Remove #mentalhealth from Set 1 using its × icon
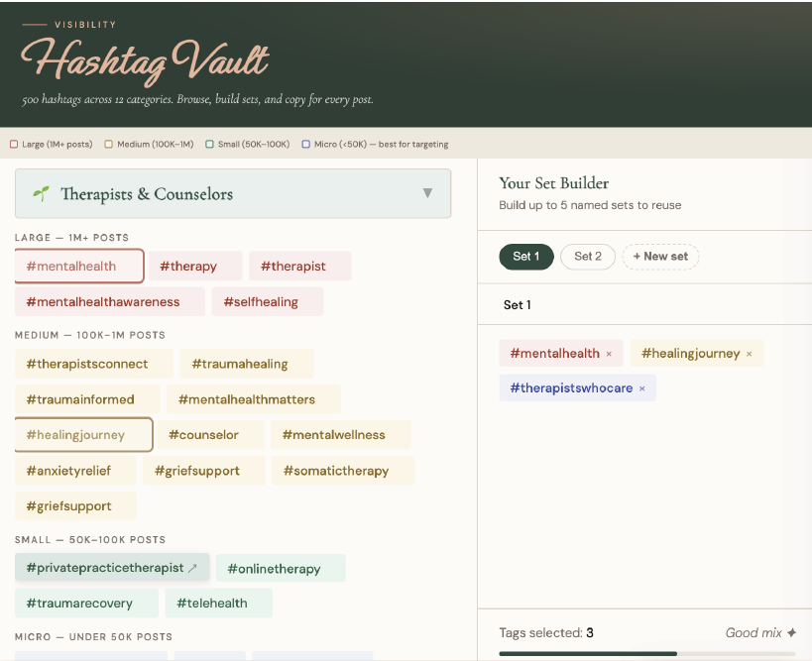 (x=609, y=353)
